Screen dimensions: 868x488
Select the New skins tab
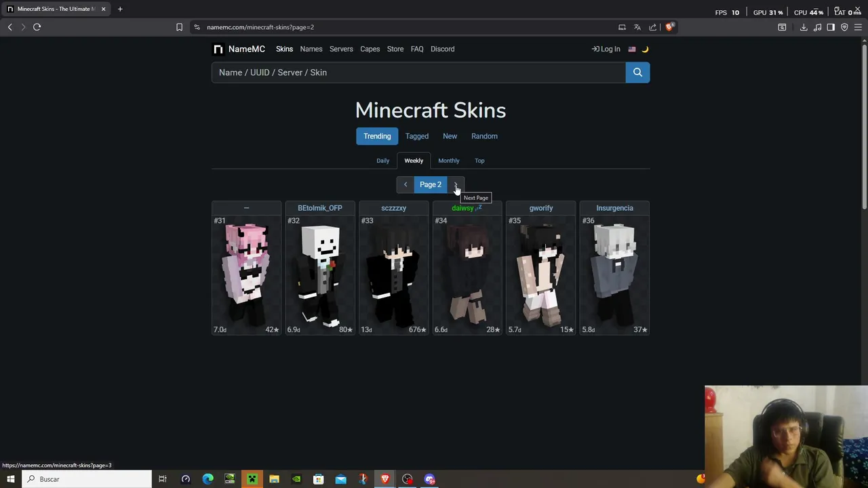coord(450,136)
